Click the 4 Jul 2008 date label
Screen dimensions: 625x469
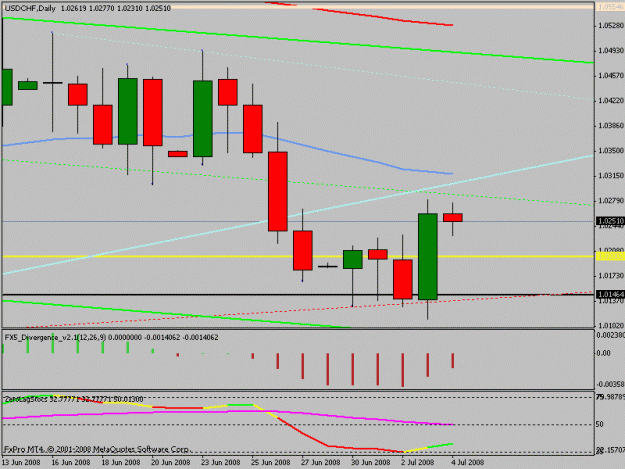[468, 462]
